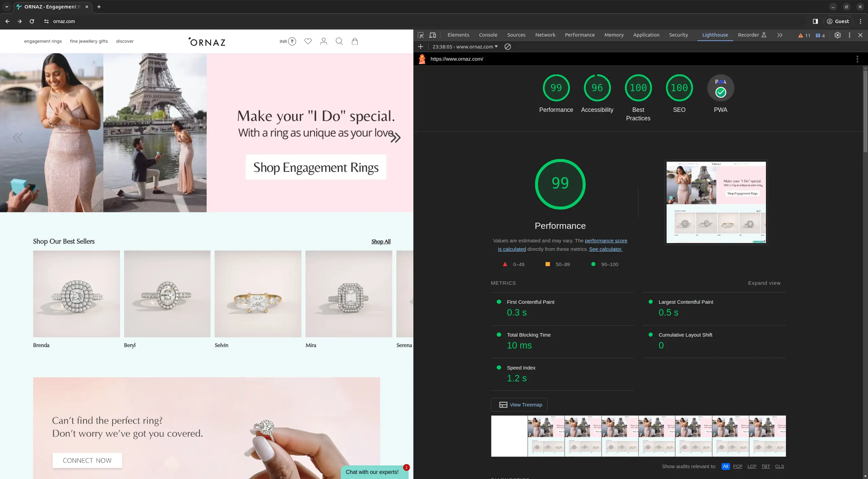The width and height of the screenshot is (868, 479).
Task: Click the View Treemap button
Action: (x=519, y=404)
